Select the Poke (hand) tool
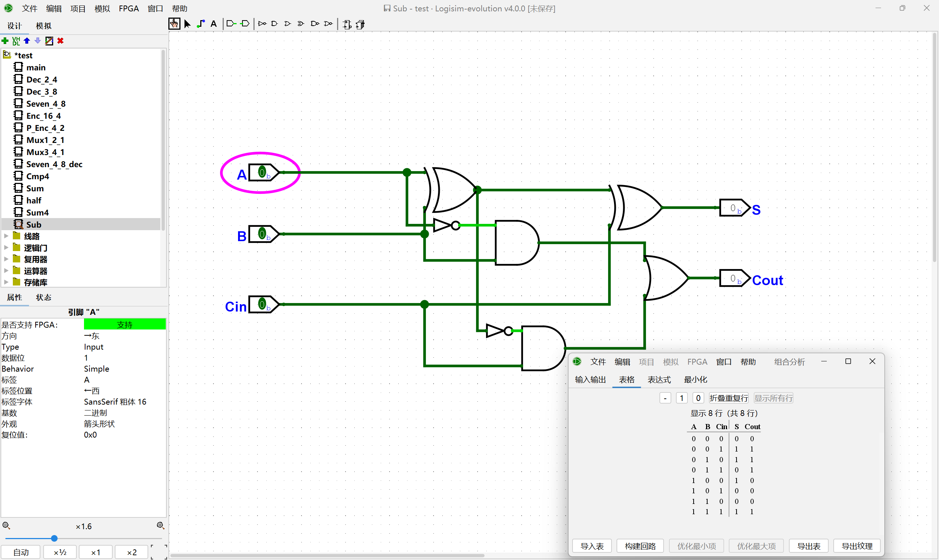The width and height of the screenshot is (939, 560). tap(174, 24)
